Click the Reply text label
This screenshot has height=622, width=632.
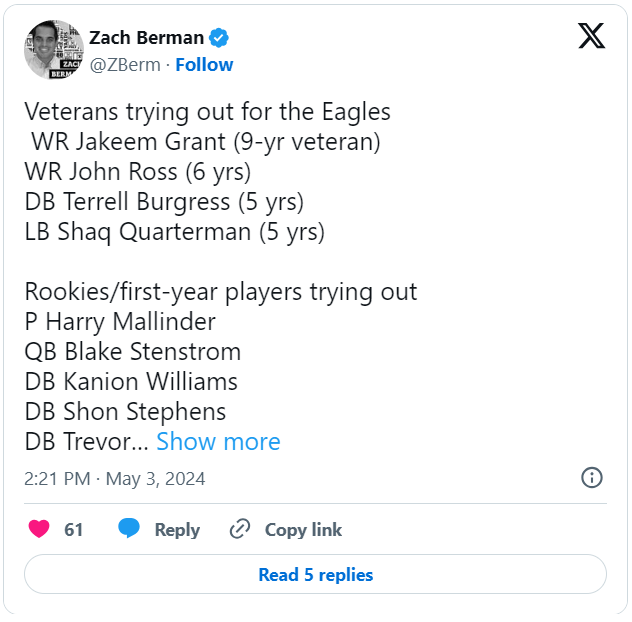click(177, 530)
